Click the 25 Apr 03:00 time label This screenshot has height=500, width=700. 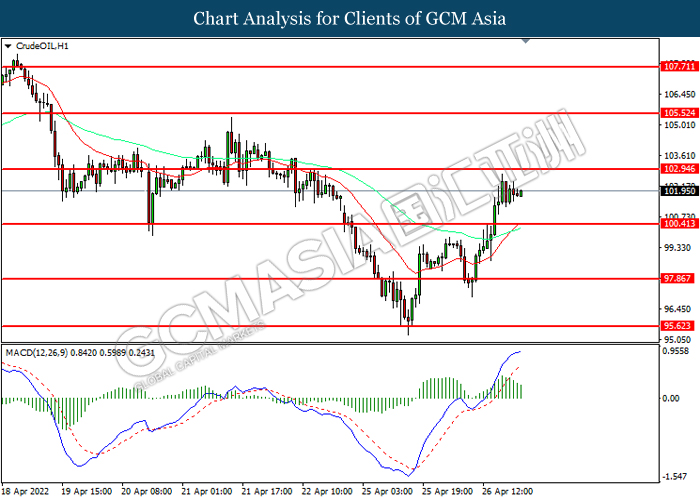(x=388, y=492)
